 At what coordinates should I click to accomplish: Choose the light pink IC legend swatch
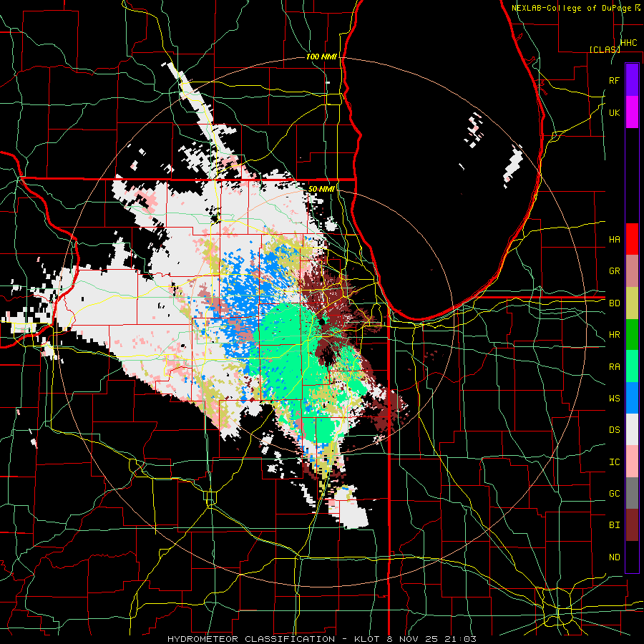632,462
